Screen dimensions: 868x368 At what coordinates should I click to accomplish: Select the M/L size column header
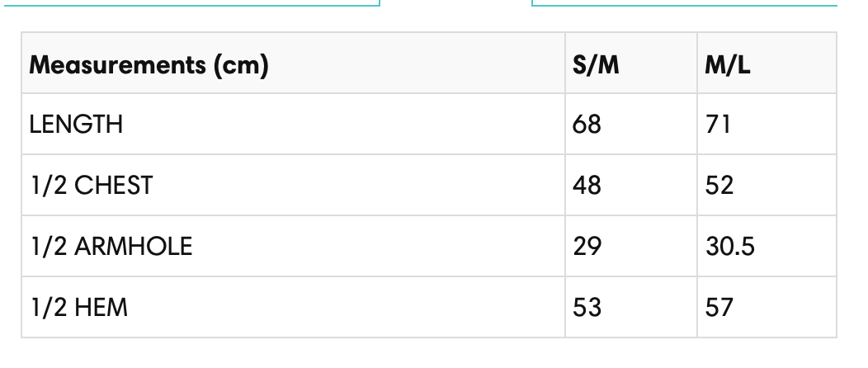point(728,64)
